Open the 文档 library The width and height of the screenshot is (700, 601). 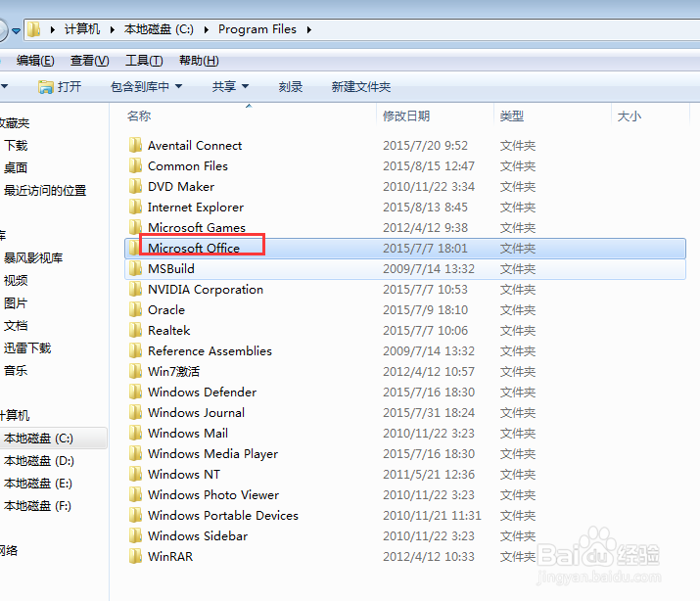pyautogui.click(x=16, y=325)
